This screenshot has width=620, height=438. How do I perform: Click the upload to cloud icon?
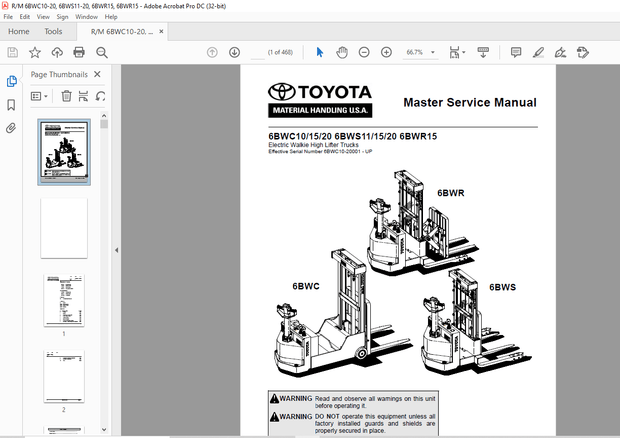57,52
